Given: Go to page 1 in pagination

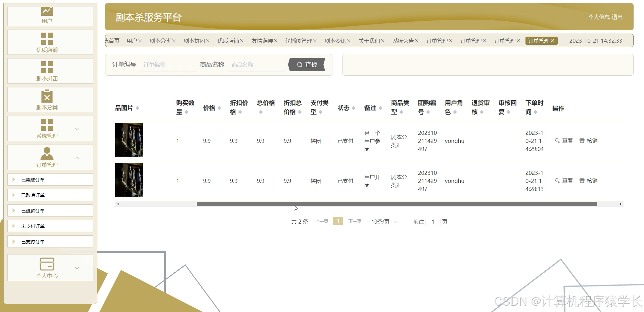Looking at the screenshot, I should click(x=338, y=221).
